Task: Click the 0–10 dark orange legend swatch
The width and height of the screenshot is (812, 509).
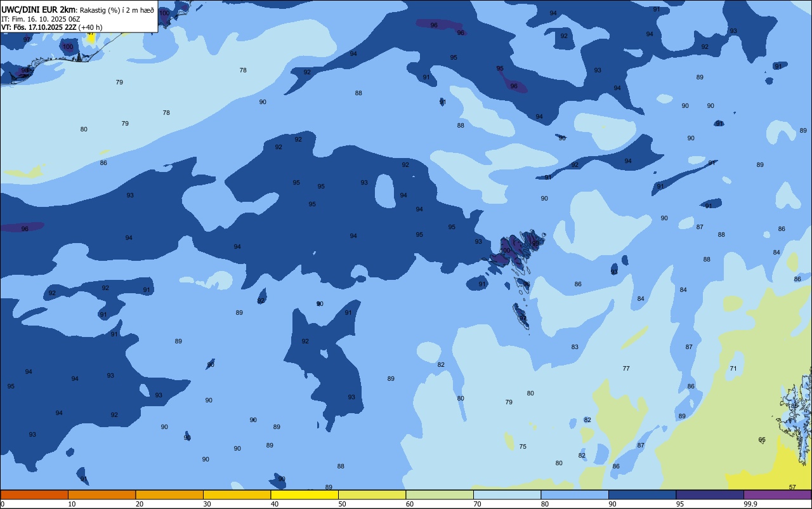Action: pyautogui.click(x=34, y=494)
